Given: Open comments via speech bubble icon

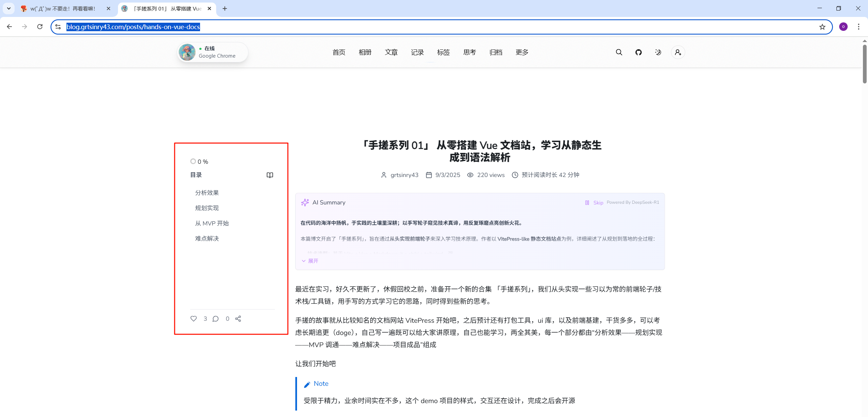Looking at the screenshot, I should coord(216,319).
